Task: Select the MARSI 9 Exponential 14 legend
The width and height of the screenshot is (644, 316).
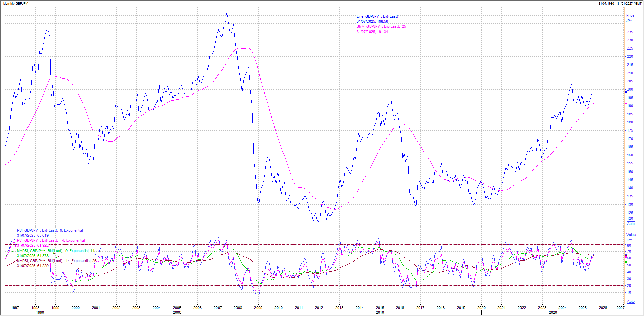Action: [x=56, y=251]
